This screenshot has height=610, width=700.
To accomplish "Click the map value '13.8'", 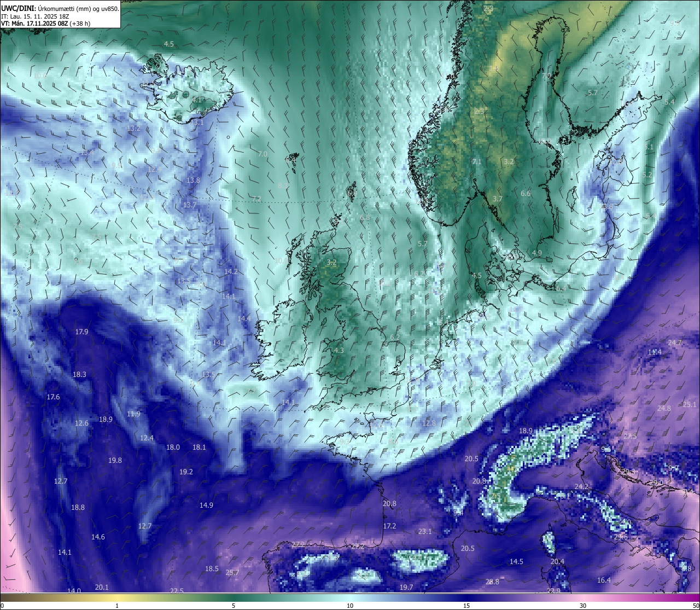I will pos(193,180).
